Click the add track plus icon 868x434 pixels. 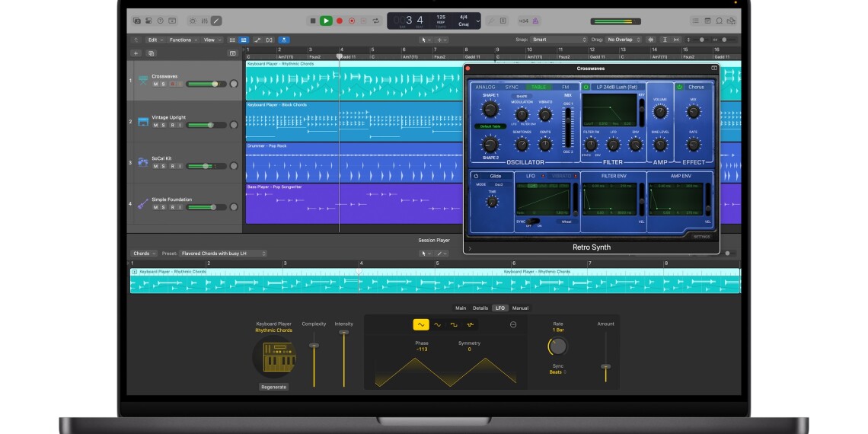[136, 53]
